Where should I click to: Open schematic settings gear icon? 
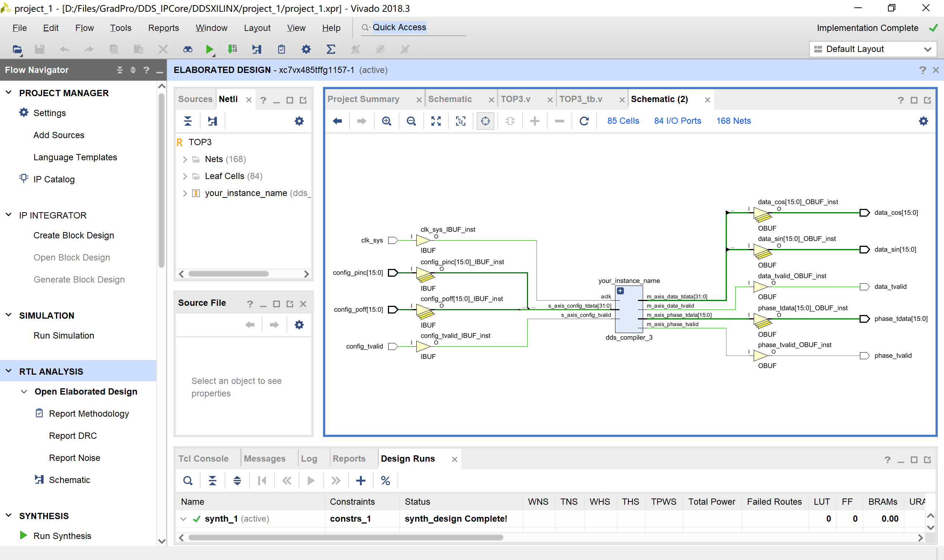coord(923,121)
